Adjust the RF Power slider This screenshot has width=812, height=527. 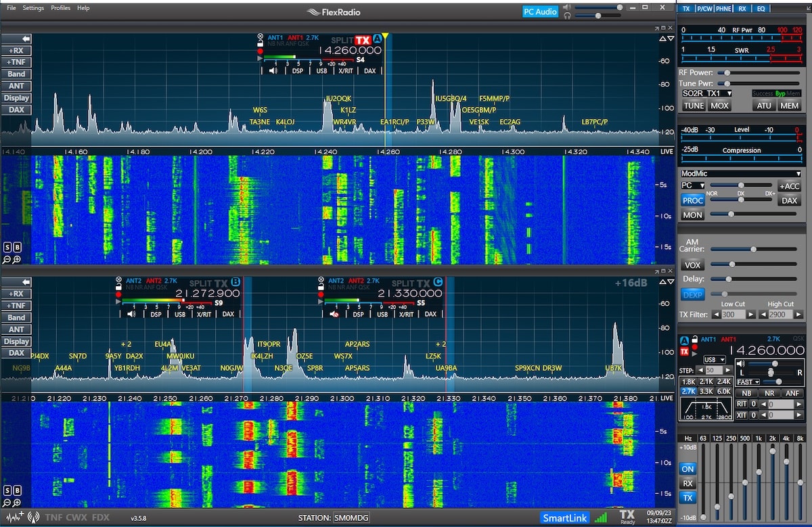(727, 72)
